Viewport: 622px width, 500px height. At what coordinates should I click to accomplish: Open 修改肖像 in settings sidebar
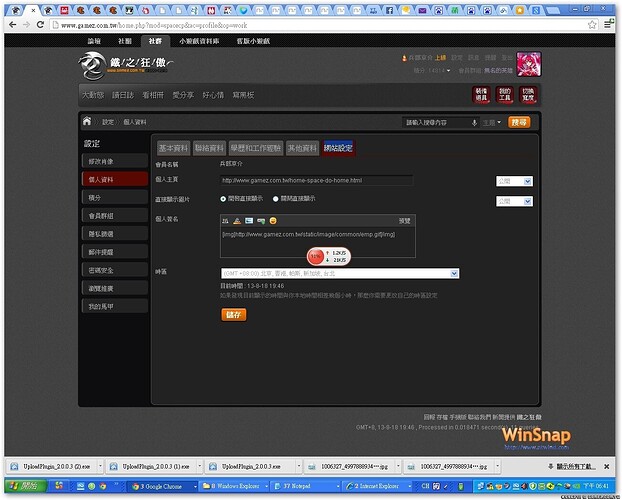point(115,162)
